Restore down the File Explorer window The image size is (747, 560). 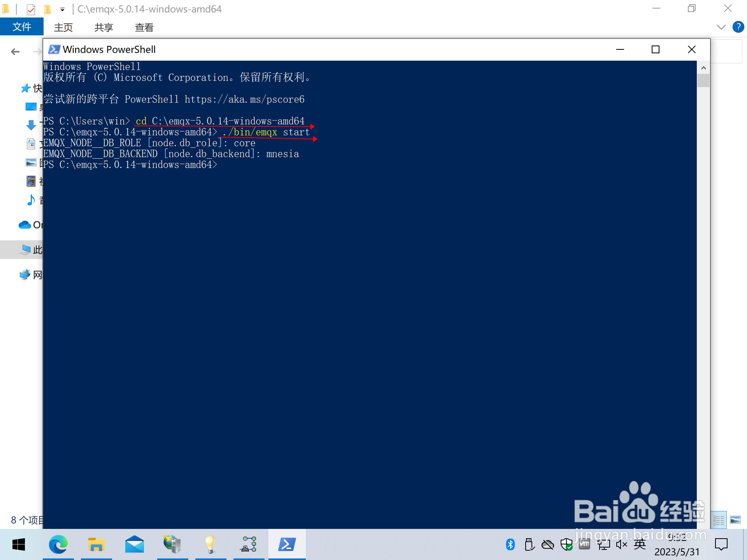point(692,9)
